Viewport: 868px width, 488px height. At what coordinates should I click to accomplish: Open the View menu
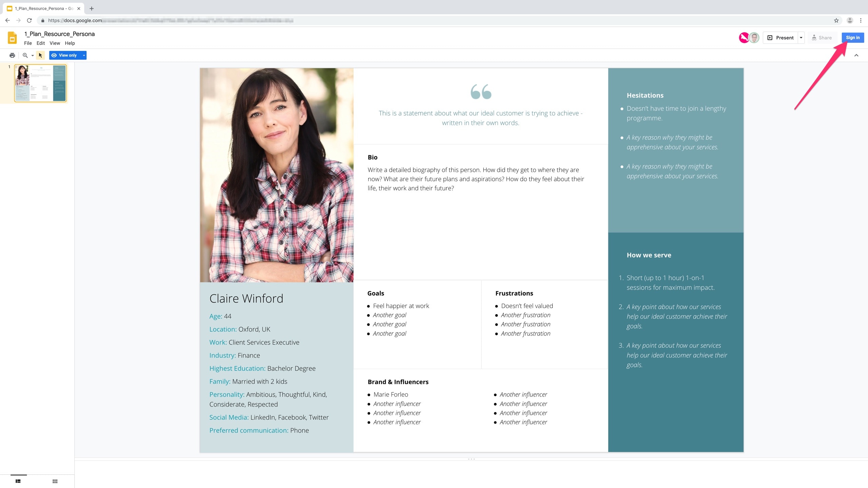pyautogui.click(x=55, y=43)
